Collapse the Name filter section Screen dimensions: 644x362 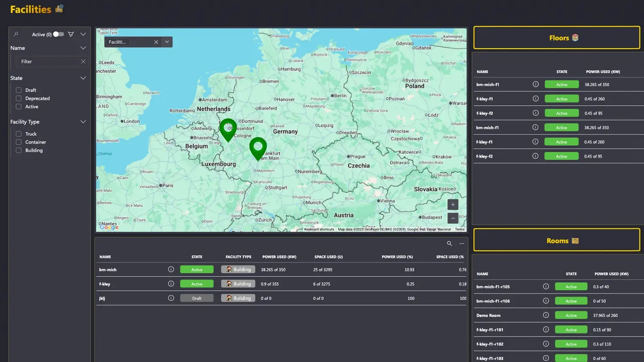click(83, 48)
